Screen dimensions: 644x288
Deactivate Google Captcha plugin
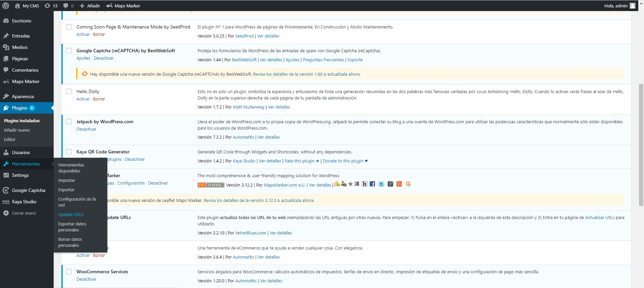coord(104,58)
